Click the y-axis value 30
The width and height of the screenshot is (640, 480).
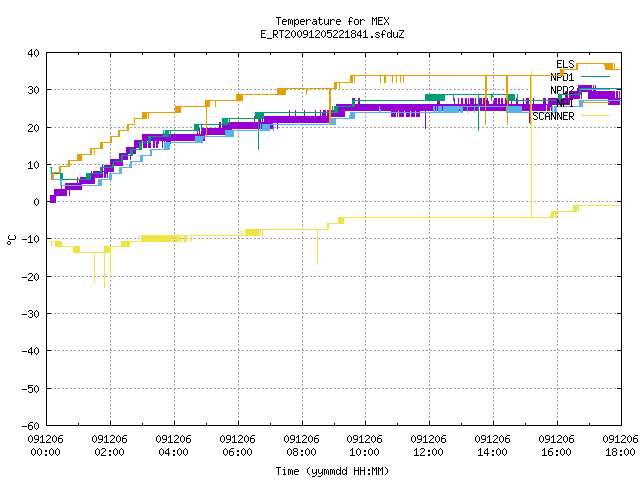point(33,90)
